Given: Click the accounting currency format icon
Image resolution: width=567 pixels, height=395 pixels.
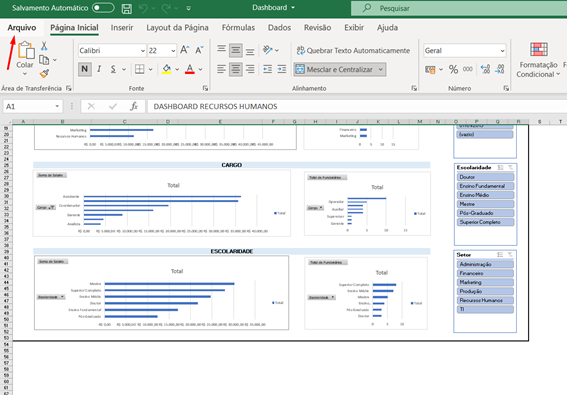Looking at the screenshot, I should pyautogui.click(x=430, y=69).
